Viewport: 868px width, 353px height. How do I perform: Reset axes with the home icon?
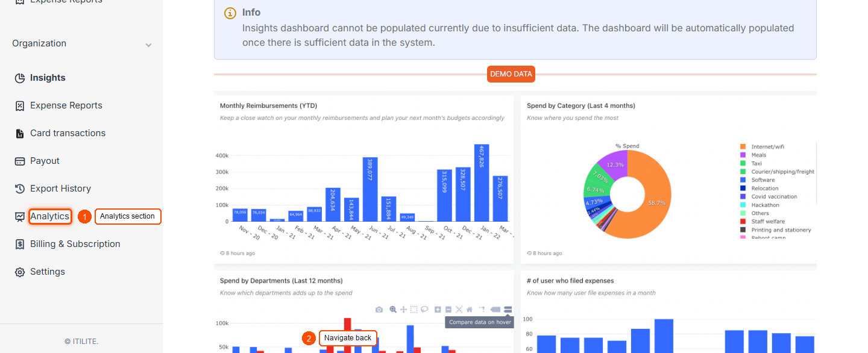470,310
